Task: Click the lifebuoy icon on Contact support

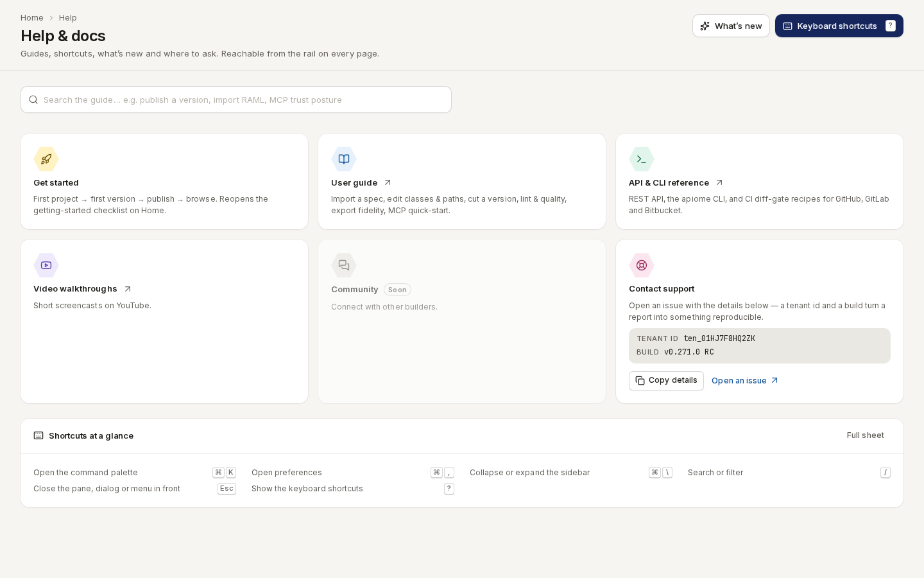Action: [642, 265]
